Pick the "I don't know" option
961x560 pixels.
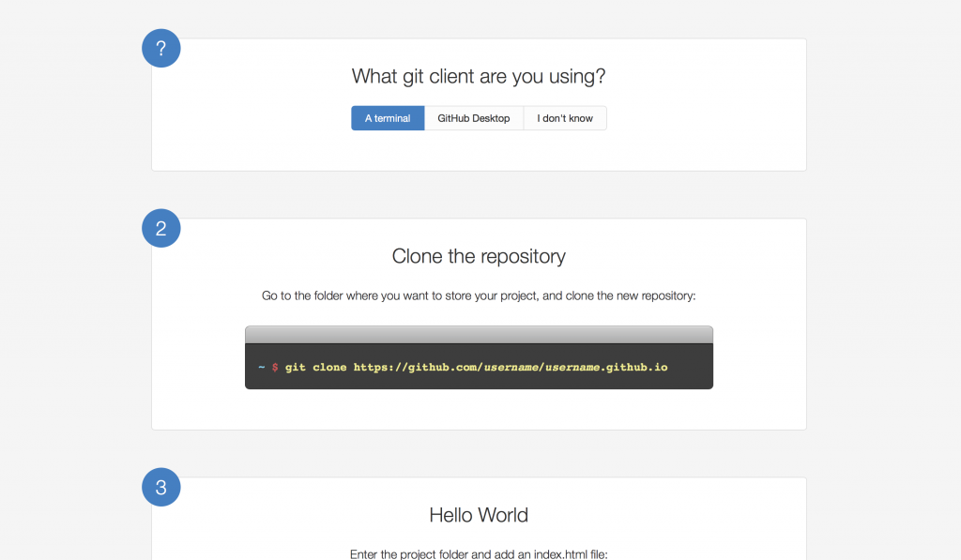565,118
